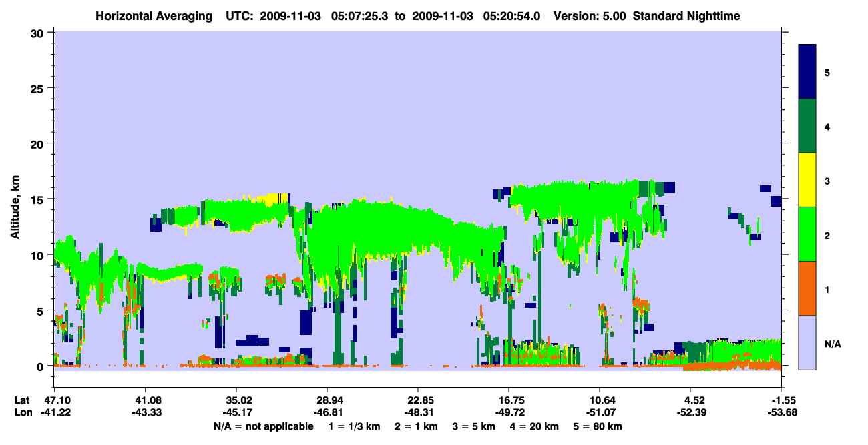This screenshot has height=445, width=868.
Task: Click the dark green colorbar segment labeled 4
Action: pyautogui.click(x=807, y=126)
